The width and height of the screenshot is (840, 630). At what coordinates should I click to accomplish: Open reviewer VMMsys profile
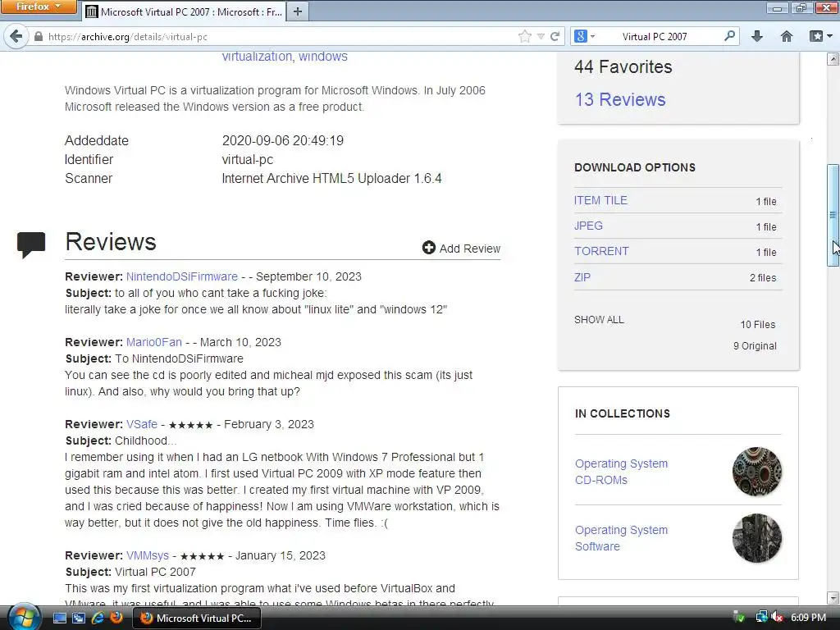click(148, 555)
